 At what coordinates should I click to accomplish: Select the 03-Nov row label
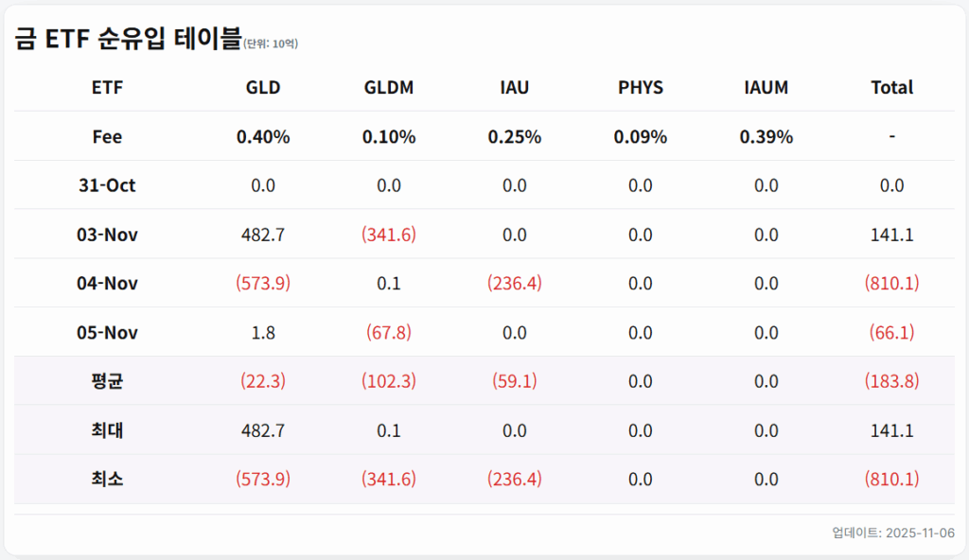[x=108, y=235]
